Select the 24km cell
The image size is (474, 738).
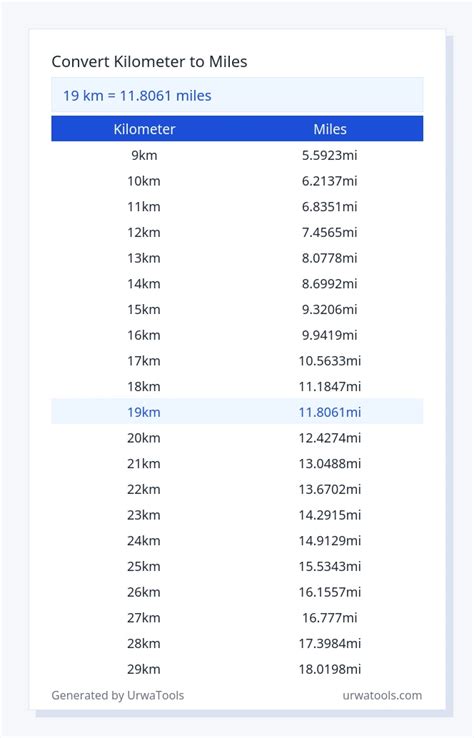tap(144, 541)
